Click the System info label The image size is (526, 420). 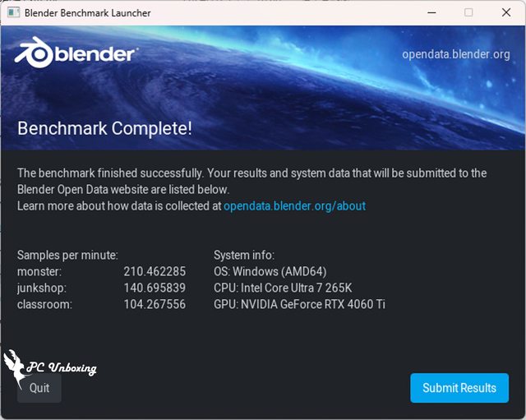(x=244, y=256)
